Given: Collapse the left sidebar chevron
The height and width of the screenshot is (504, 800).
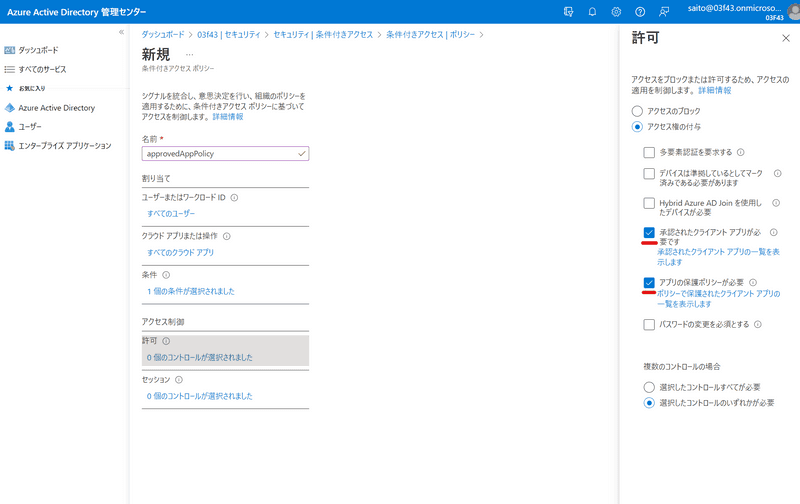Looking at the screenshot, I should point(121,33).
